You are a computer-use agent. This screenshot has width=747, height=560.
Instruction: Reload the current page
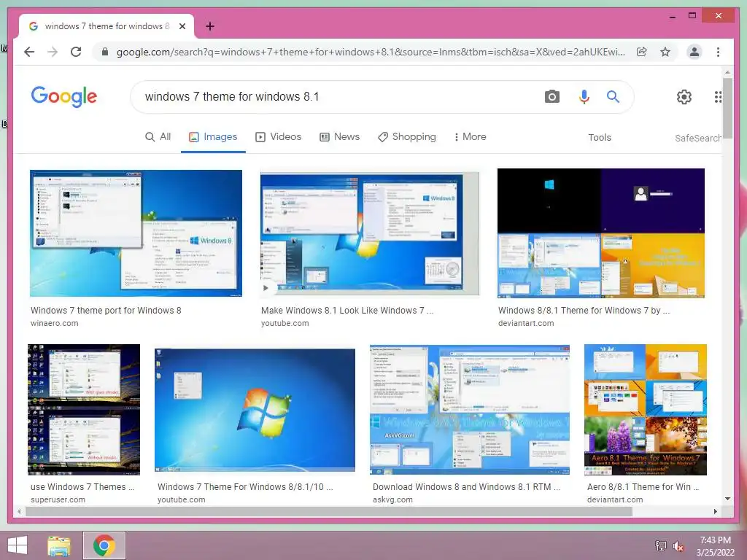pos(76,52)
